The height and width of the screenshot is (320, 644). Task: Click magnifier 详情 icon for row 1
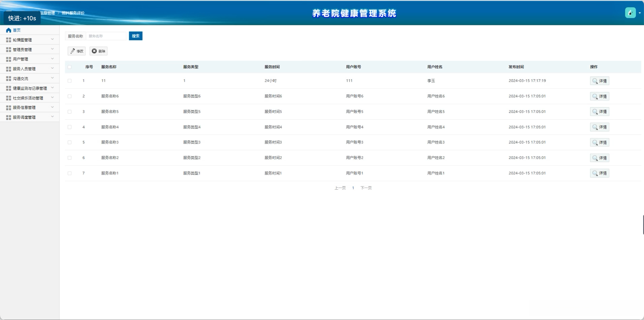tap(595, 81)
